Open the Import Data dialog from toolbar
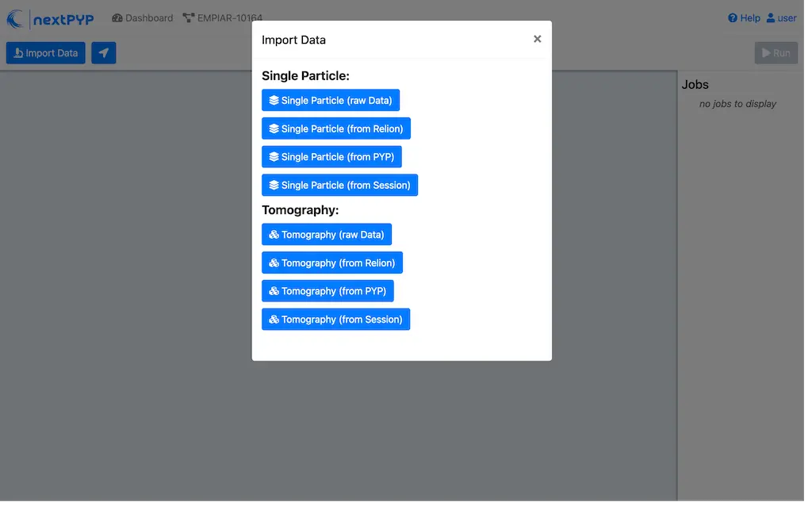812x506 pixels. (x=45, y=52)
